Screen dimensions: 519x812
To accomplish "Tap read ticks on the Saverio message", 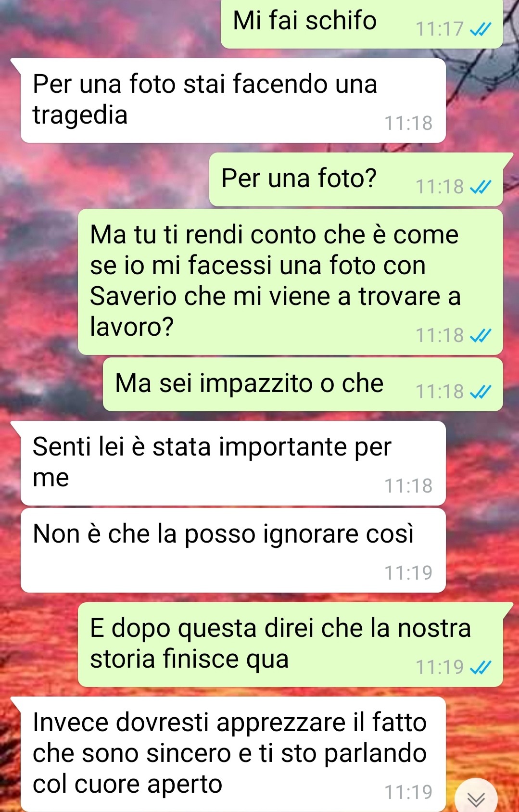I will point(481,336).
